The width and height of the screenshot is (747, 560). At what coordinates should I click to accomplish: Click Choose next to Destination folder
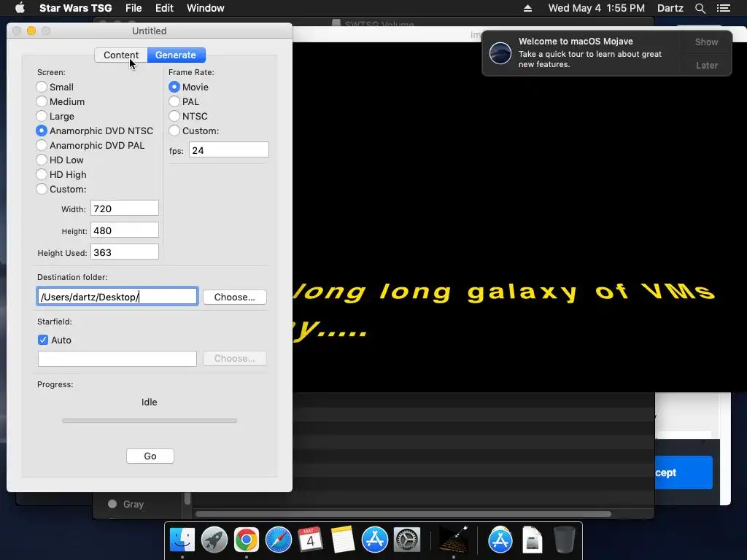click(234, 297)
